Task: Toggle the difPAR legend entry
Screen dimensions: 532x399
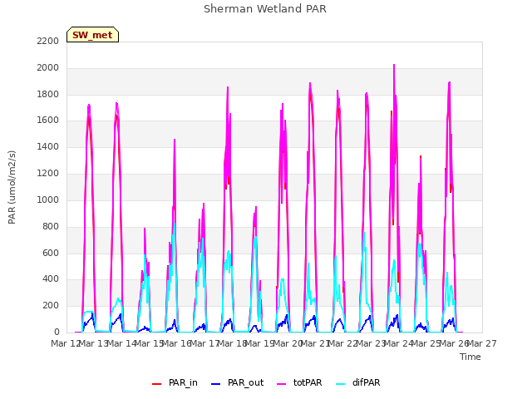Action: pyautogui.click(x=358, y=383)
